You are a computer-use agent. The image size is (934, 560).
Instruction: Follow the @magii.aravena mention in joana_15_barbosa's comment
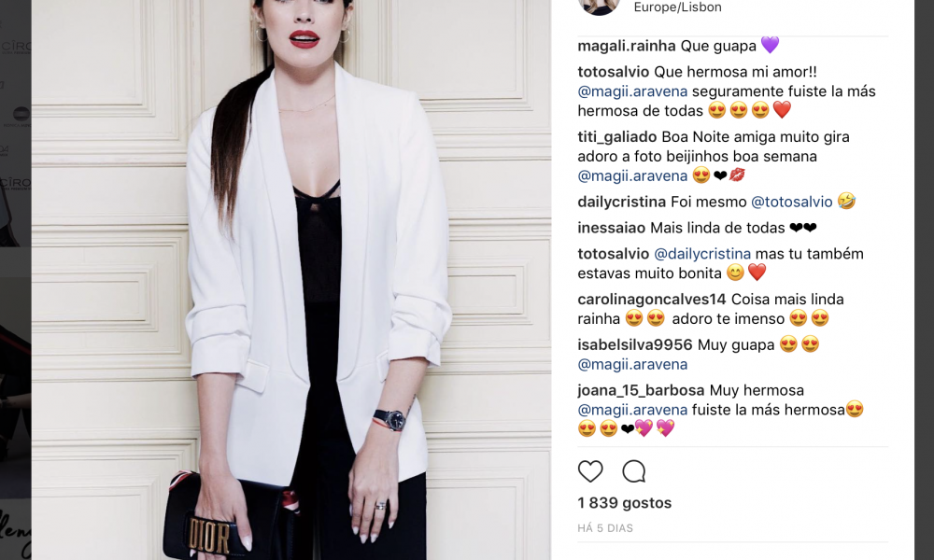pos(632,410)
